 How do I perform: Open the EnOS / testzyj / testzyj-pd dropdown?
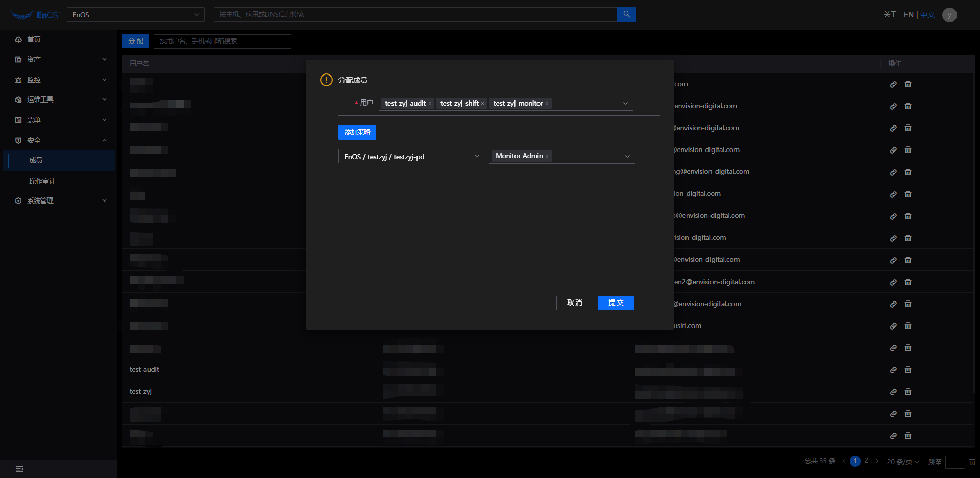[411, 156]
